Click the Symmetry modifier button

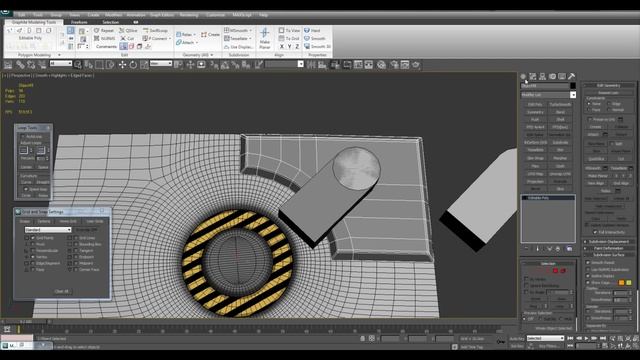pyautogui.click(x=535, y=112)
